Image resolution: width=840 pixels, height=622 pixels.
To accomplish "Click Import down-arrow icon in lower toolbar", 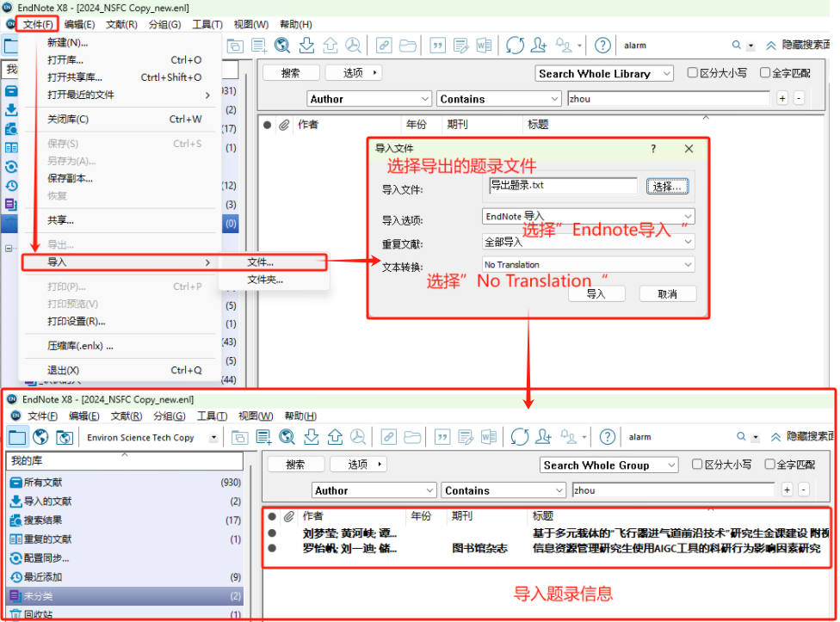I will pyautogui.click(x=312, y=437).
